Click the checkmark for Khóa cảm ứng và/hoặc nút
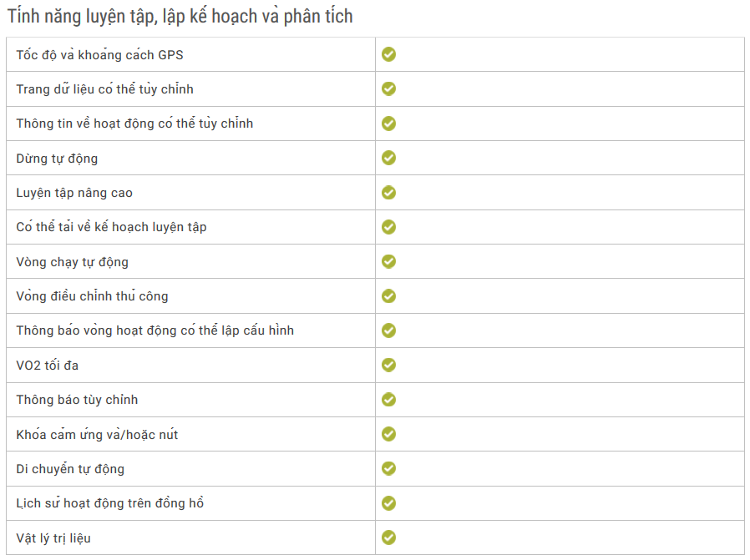 coord(388,434)
